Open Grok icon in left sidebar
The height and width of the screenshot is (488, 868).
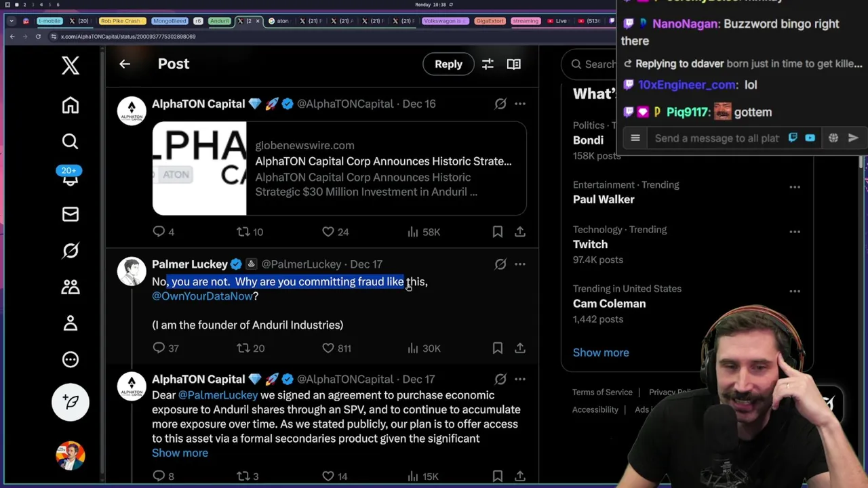coord(71,251)
